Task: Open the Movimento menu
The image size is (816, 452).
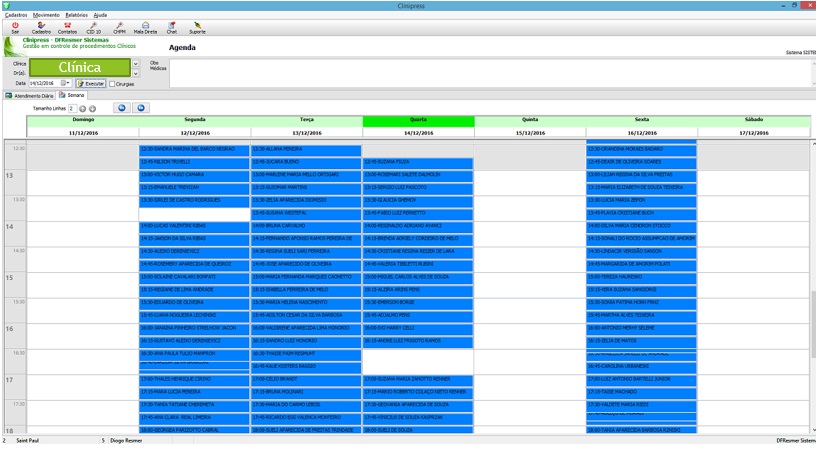Action: click(x=45, y=16)
